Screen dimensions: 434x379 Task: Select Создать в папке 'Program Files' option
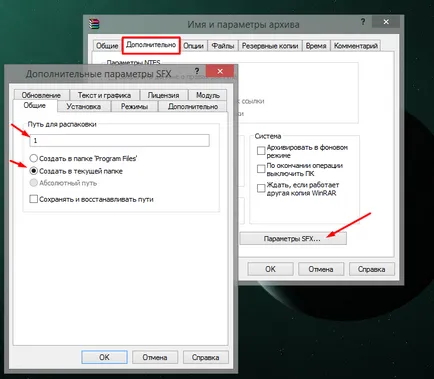[84, 158]
